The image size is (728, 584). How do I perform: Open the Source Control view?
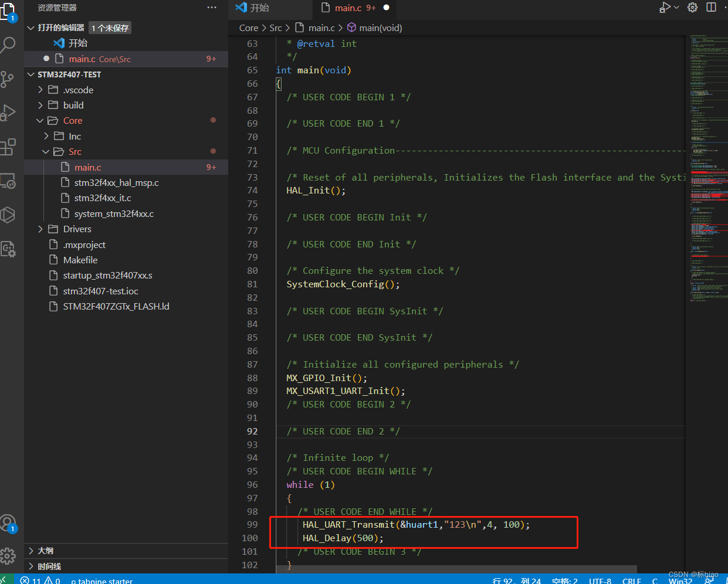point(9,79)
